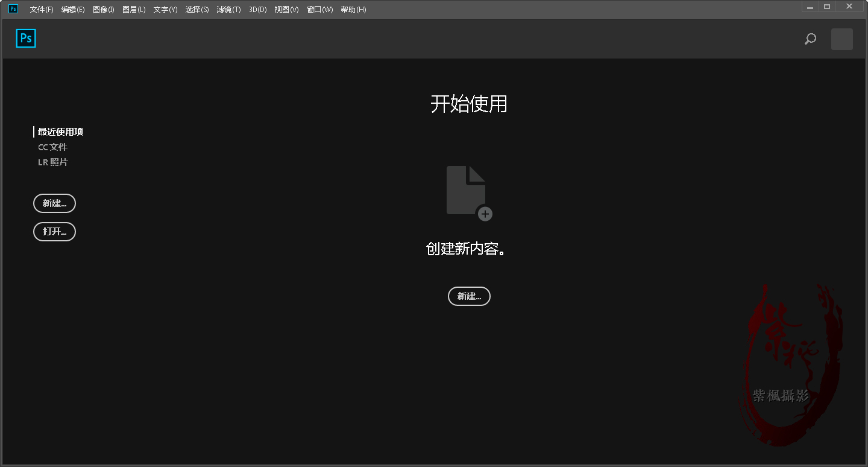Click the new document icon with plus sign

(x=466, y=190)
